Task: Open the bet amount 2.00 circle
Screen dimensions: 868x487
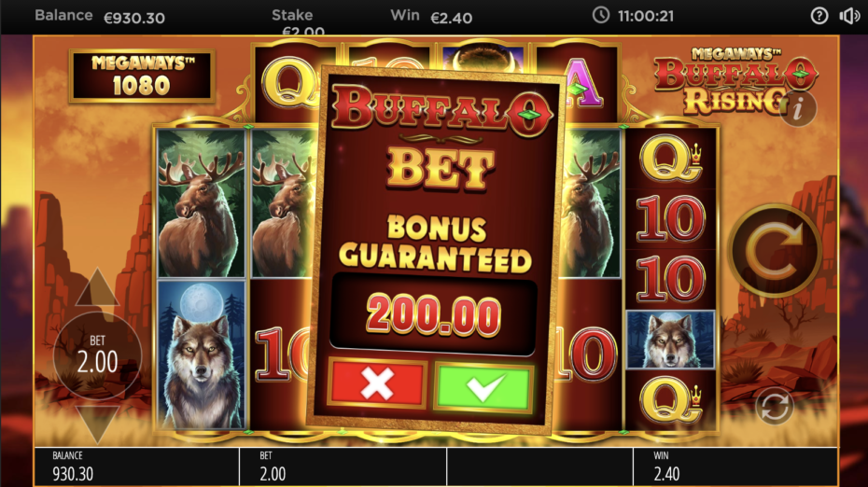Action: [x=97, y=355]
